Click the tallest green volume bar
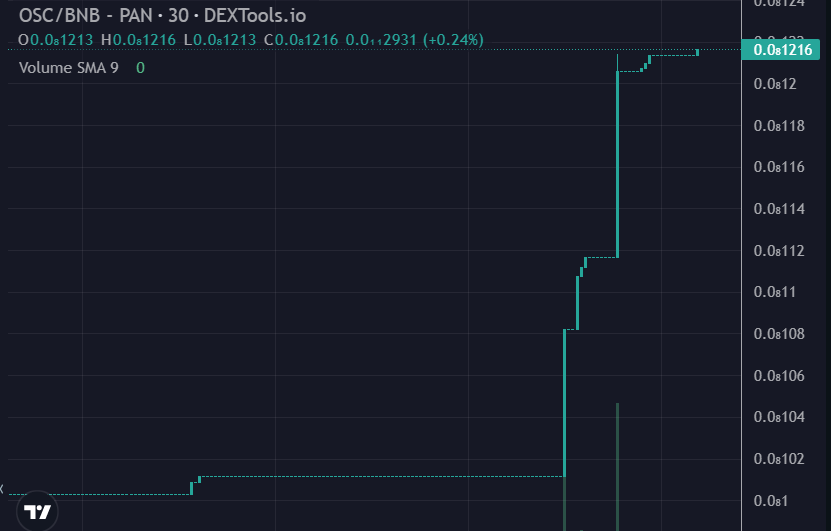Viewport: 831px width, 531px height. click(x=617, y=467)
